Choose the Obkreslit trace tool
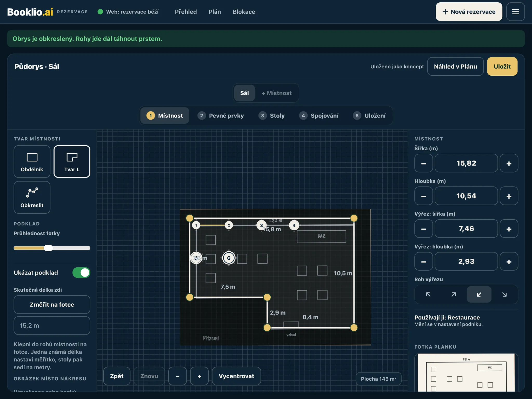The image size is (532, 399). [32, 197]
